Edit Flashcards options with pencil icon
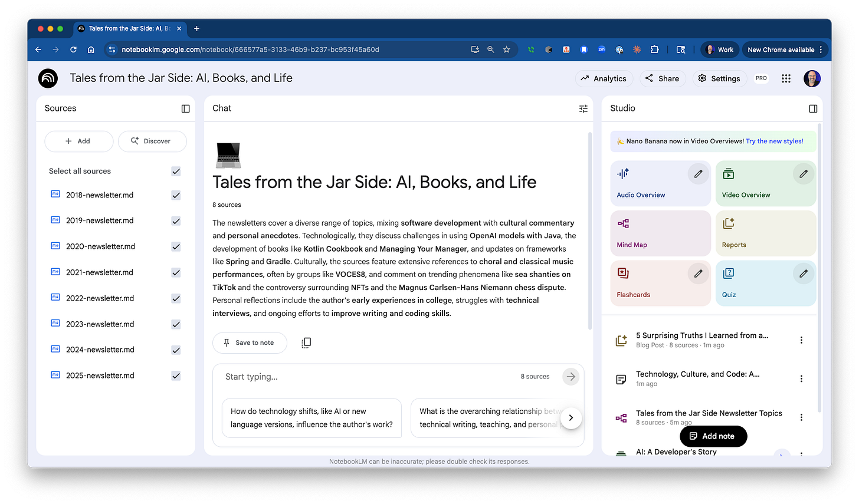The image size is (859, 504). pyautogui.click(x=699, y=274)
